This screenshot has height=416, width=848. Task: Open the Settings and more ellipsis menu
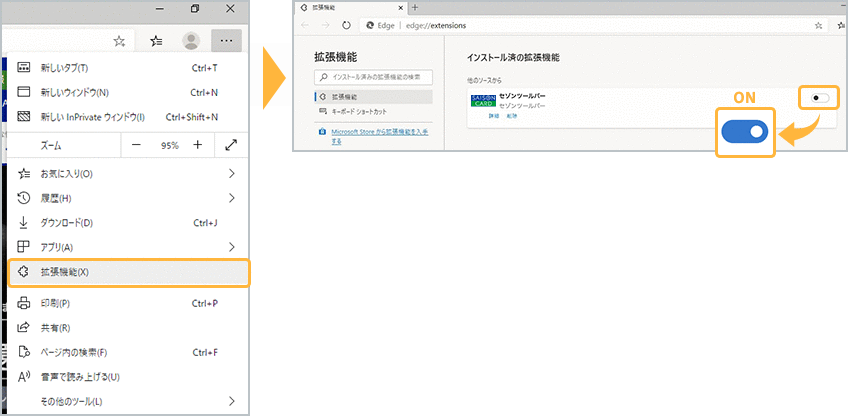coord(227,41)
